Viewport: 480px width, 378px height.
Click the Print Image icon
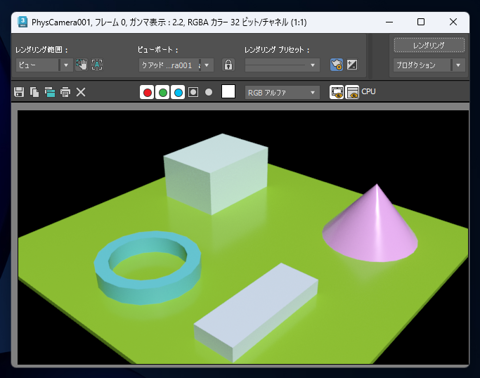point(65,92)
